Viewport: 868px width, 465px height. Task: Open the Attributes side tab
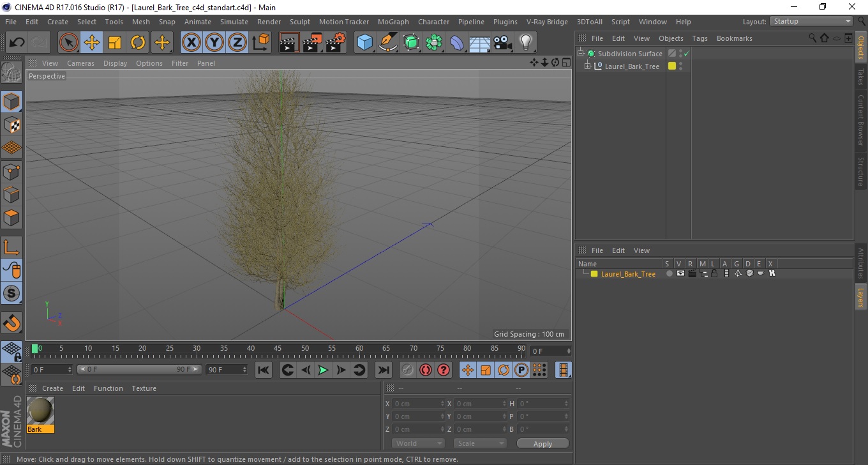861,263
